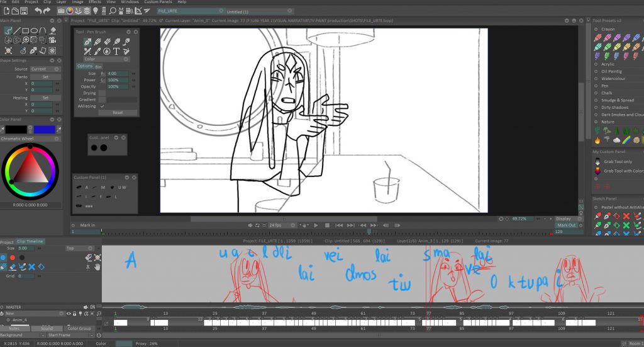Screen dimensions: 644x347
Task: Toggle the layer lock icon in timeline header
Action: point(74,314)
